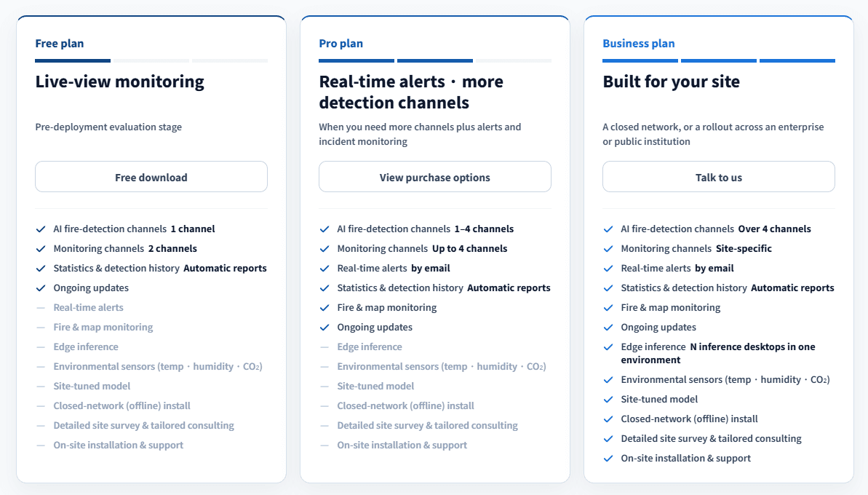Click Free plan's 'Environmental sensors' text
The image size is (868, 495).
coord(158,367)
